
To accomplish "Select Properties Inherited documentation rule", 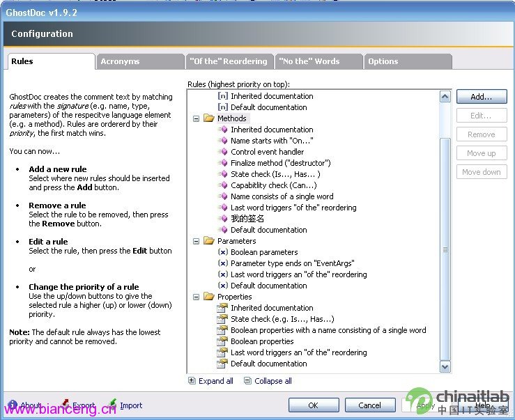I will pos(272,308).
